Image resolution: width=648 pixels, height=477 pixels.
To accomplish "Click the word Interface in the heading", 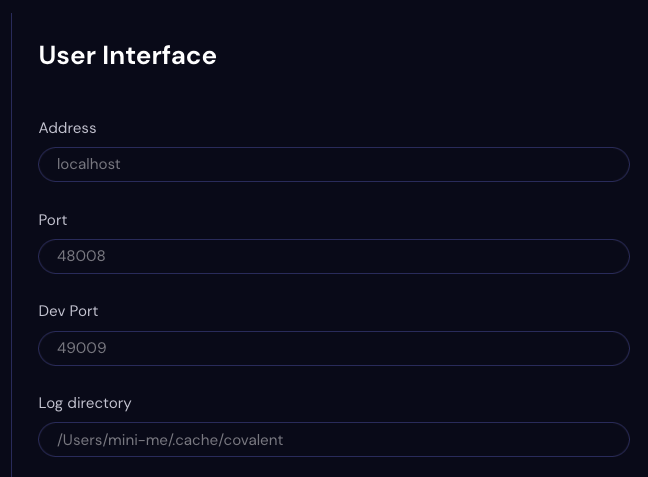I will click(159, 55).
